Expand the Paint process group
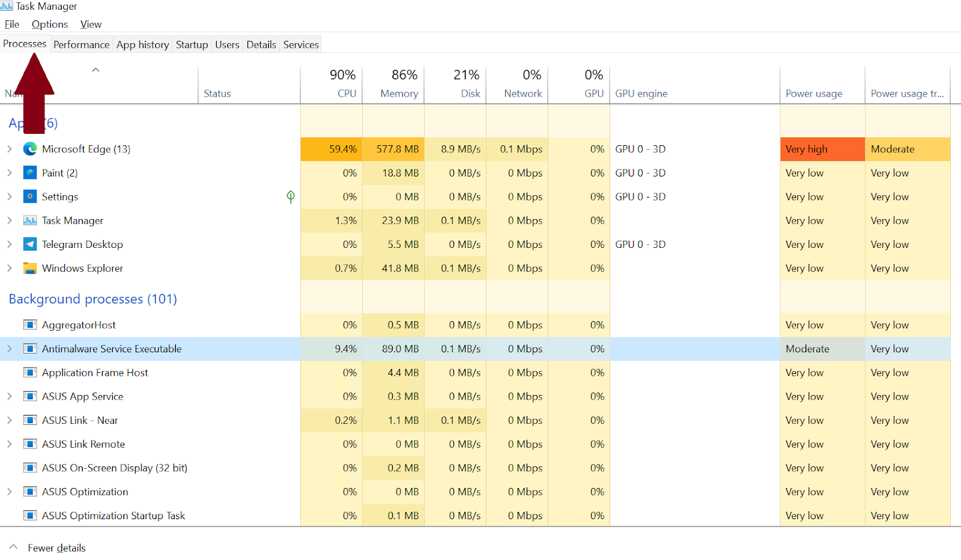The height and width of the screenshot is (560, 961). tap(10, 173)
